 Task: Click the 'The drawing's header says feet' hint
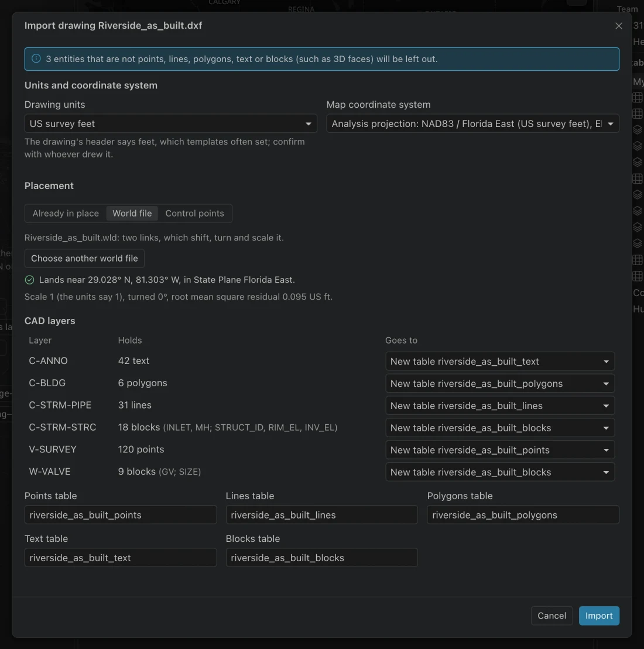(x=165, y=147)
